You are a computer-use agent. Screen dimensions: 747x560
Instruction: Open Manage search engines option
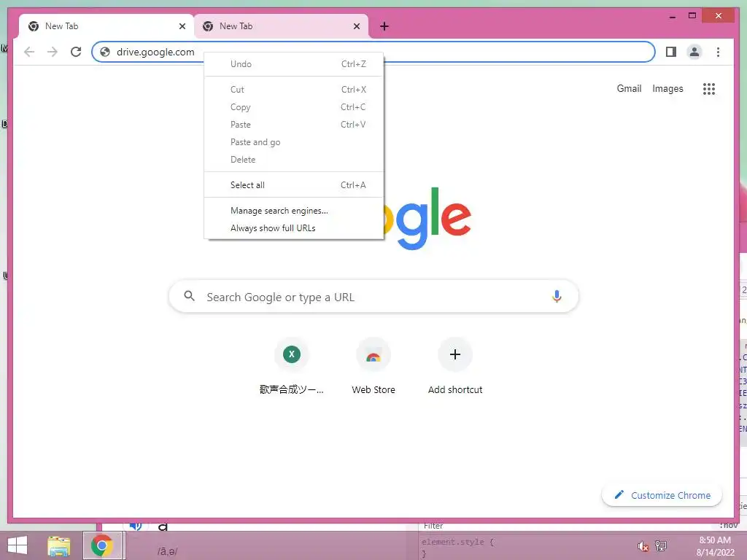pyautogui.click(x=294, y=211)
